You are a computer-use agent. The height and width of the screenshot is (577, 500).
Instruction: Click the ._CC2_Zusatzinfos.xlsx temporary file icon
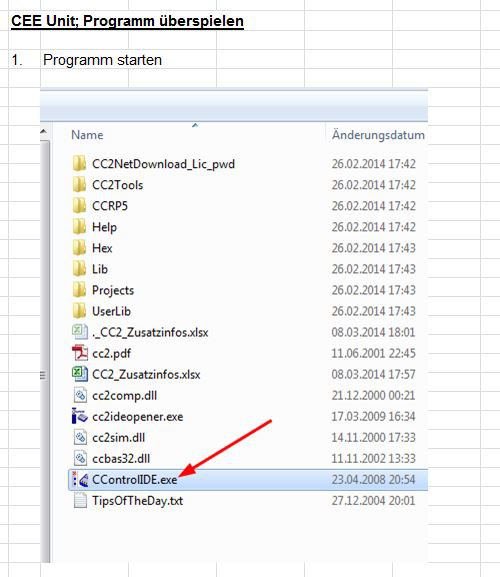80,332
